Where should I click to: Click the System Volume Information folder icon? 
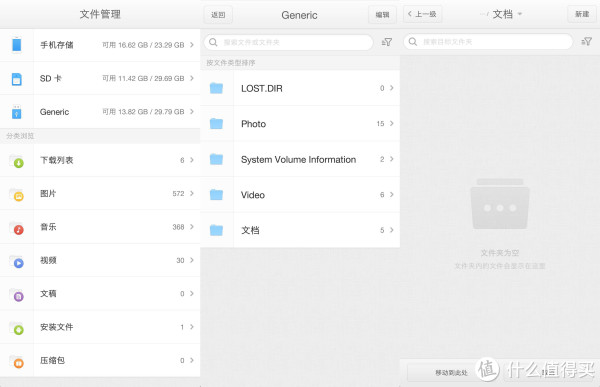pyautogui.click(x=216, y=159)
